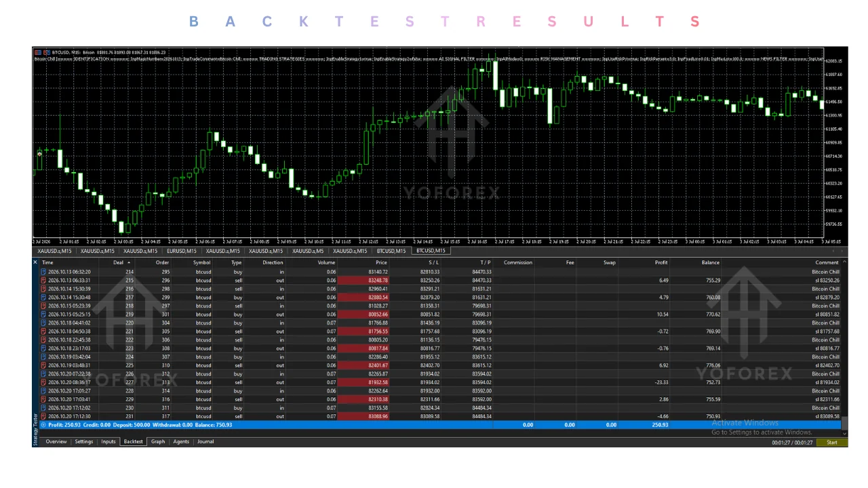Sort the table by Profit column header
The height and width of the screenshot is (488, 868).
pyautogui.click(x=661, y=262)
